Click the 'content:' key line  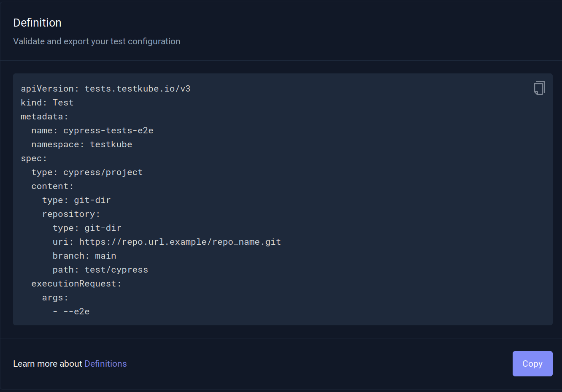(x=52, y=186)
